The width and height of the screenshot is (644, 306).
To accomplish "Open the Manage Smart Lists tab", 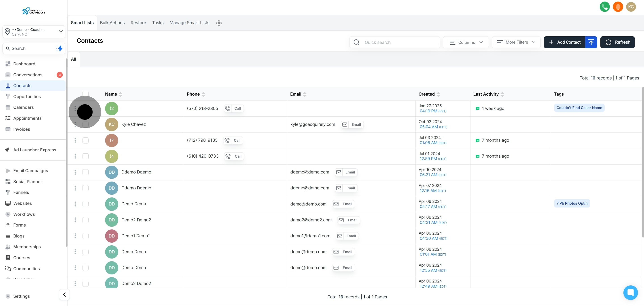I will [x=189, y=23].
